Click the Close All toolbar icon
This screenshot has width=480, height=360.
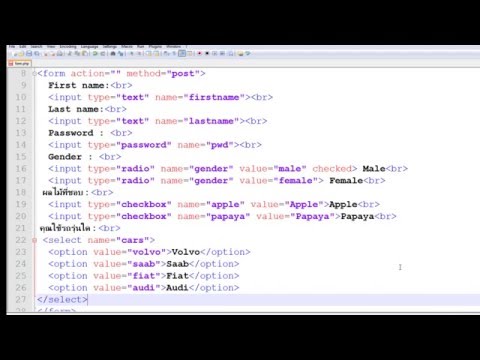[53, 53]
